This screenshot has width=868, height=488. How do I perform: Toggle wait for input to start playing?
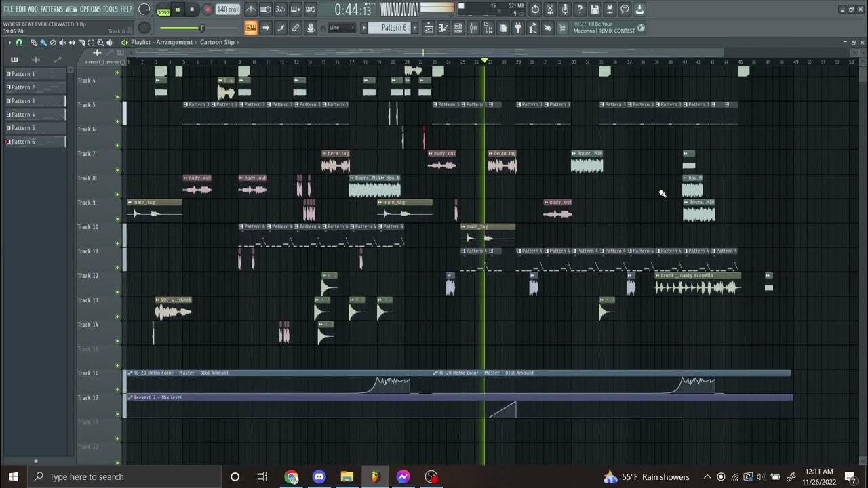266,9
